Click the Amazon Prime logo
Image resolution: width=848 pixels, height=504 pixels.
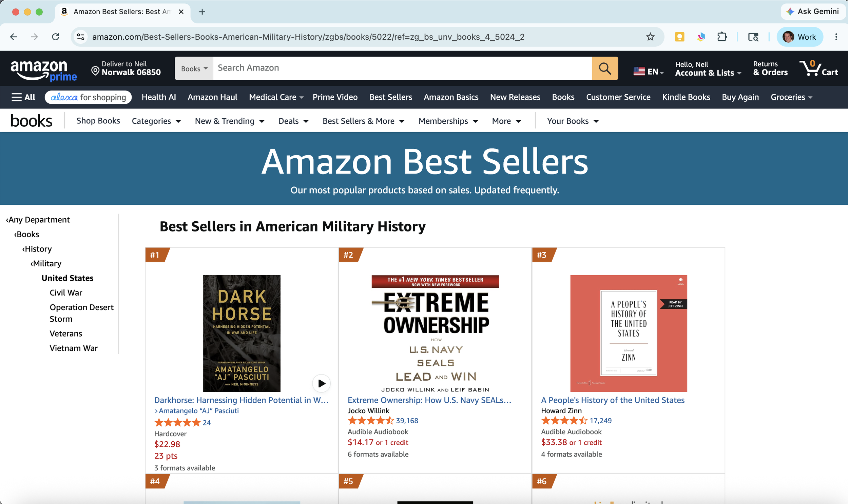(x=43, y=70)
